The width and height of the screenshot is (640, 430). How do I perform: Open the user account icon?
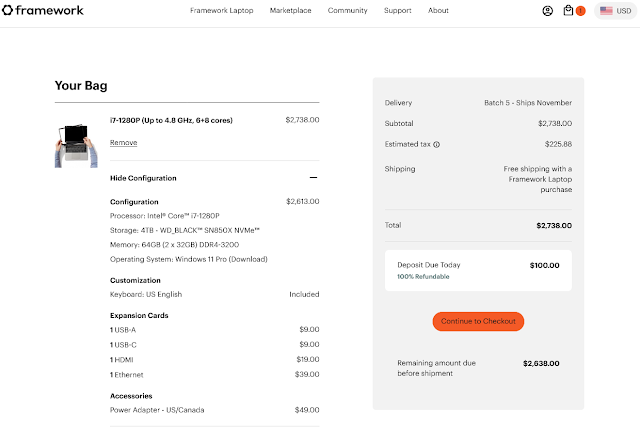(547, 11)
